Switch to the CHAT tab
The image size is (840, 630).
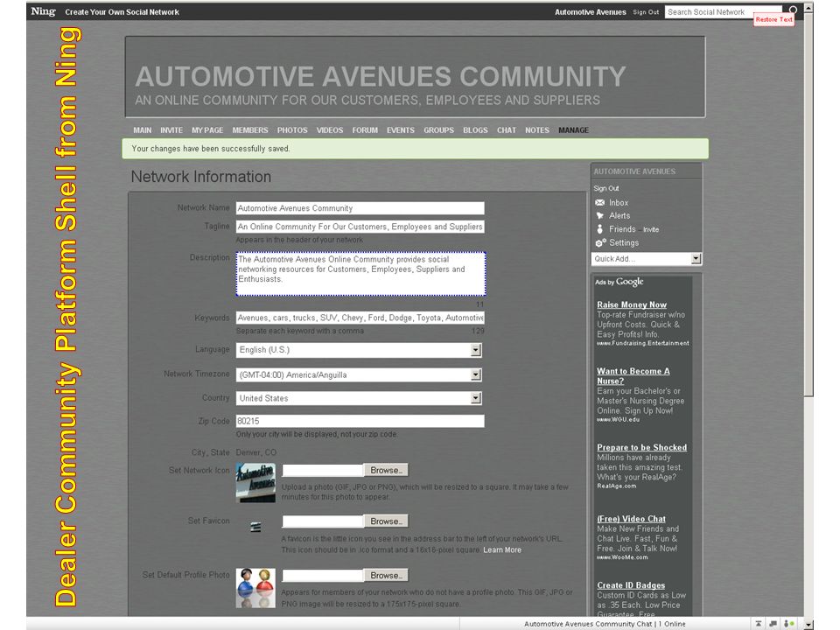pos(507,130)
